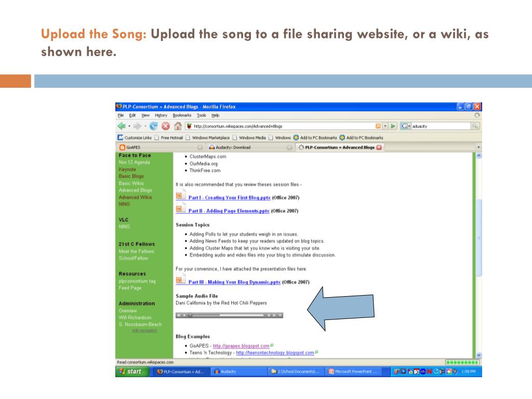The width and height of the screenshot is (532, 399).
Task: Open Part II - Adding Page Elements.pptx
Action: [x=229, y=211]
